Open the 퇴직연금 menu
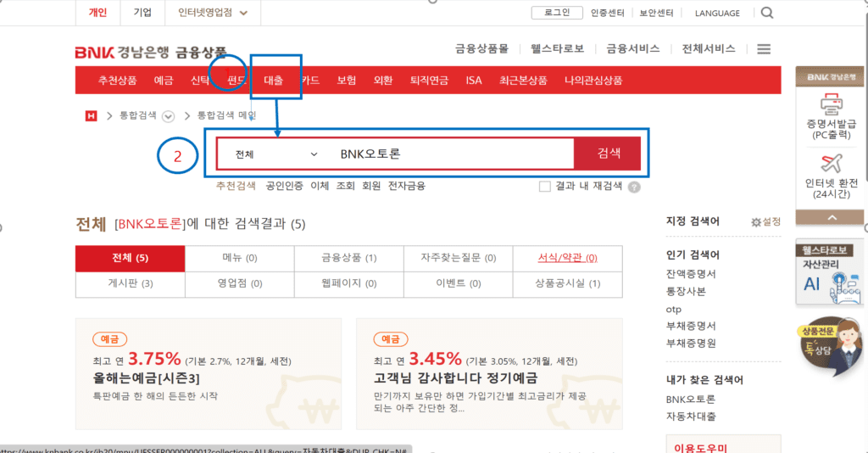 429,81
